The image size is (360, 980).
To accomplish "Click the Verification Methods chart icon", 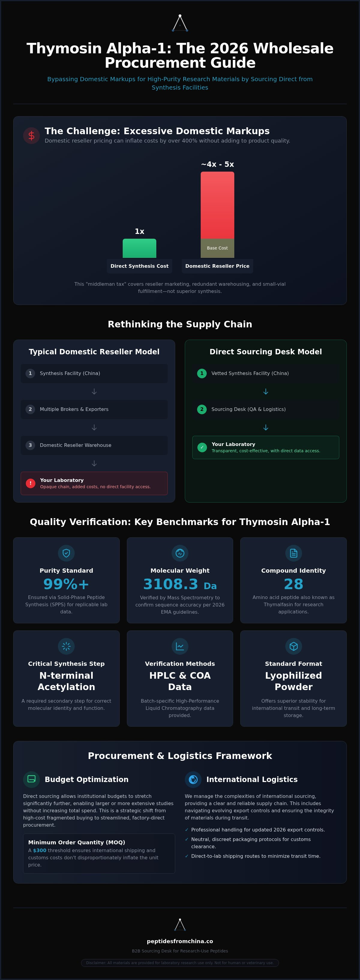I will click(180, 646).
